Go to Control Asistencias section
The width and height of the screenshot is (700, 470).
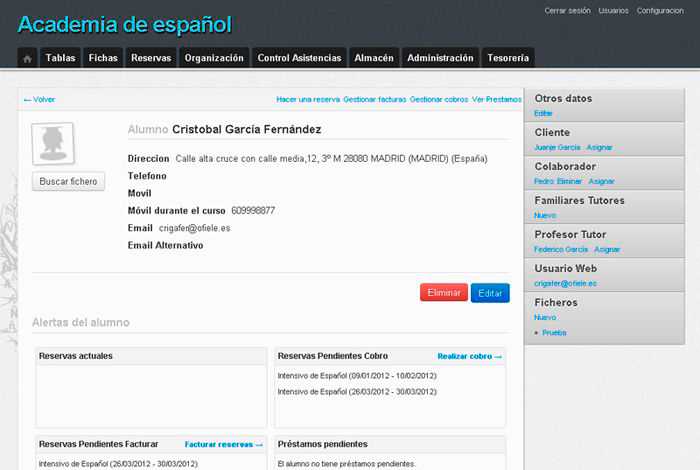(300, 58)
